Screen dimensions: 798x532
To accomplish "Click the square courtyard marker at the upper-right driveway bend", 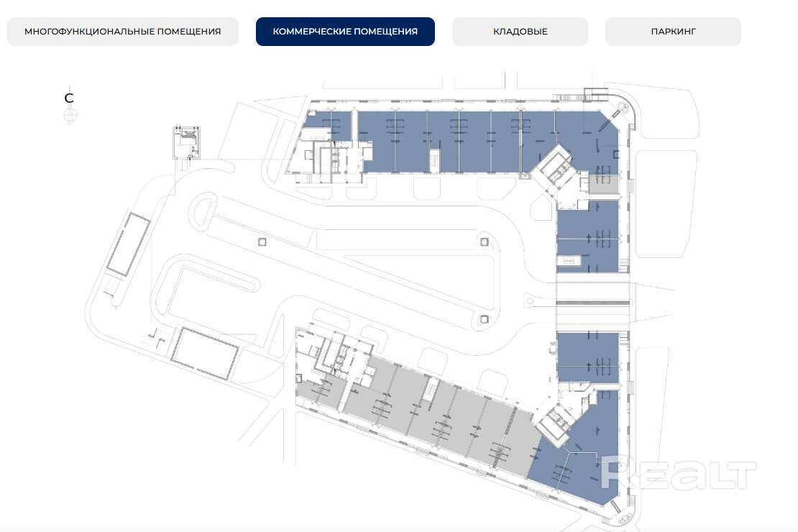I will click(486, 242).
